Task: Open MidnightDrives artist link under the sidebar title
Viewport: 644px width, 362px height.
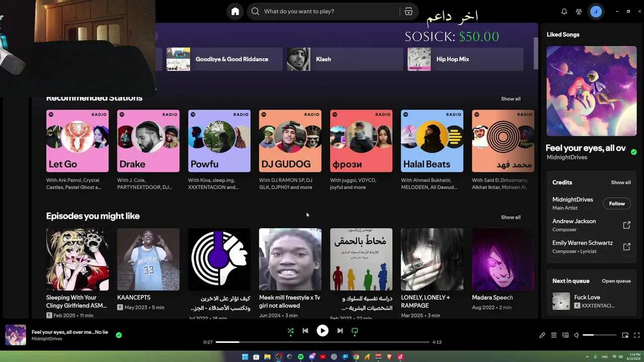Action: [x=567, y=157]
